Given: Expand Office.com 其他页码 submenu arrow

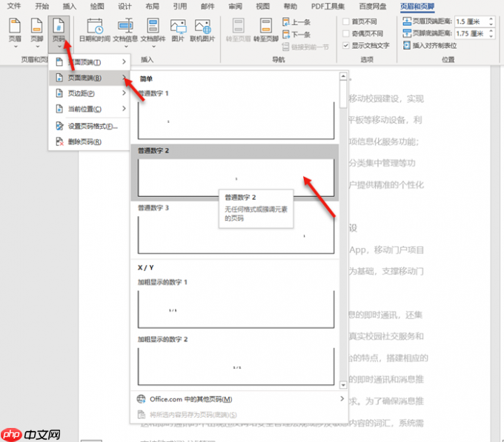Looking at the screenshot, I should tap(342, 398).
